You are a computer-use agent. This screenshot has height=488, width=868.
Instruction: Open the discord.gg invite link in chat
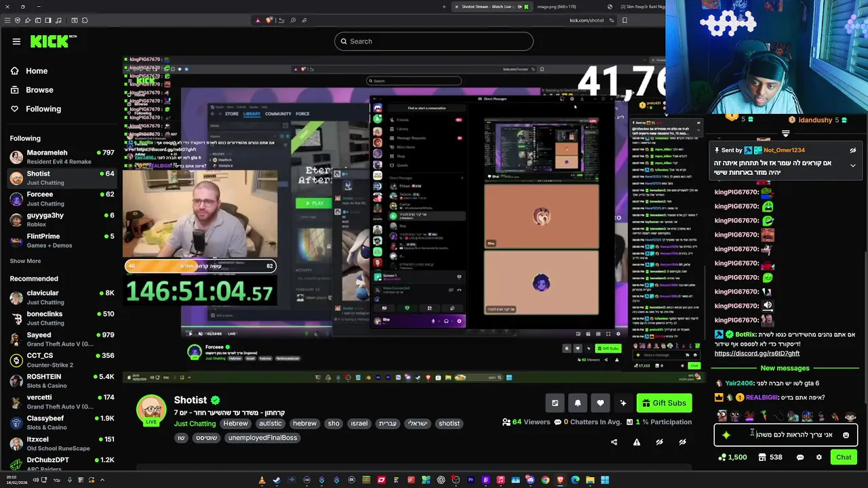[757, 353]
